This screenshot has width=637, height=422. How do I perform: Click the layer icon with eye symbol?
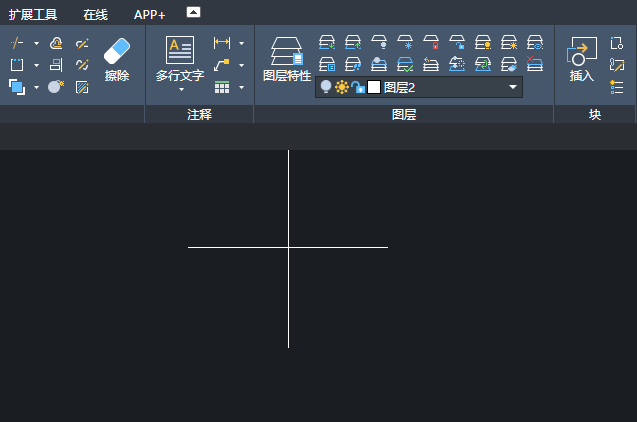[x=535, y=42]
